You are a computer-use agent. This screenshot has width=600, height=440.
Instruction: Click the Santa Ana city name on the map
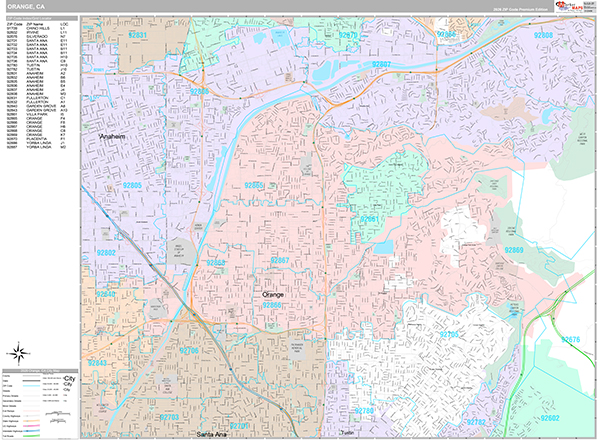(x=211, y=434)
